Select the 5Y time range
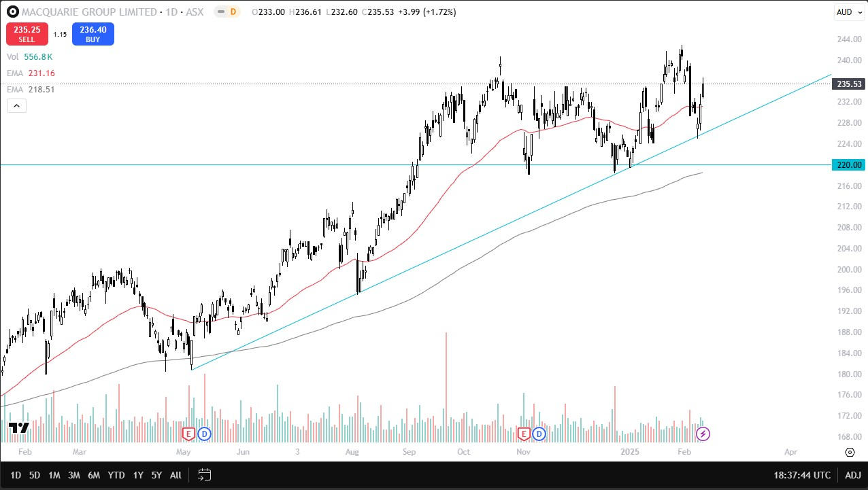Viewport: 868px width, 490px height. [x=156, y=475]
